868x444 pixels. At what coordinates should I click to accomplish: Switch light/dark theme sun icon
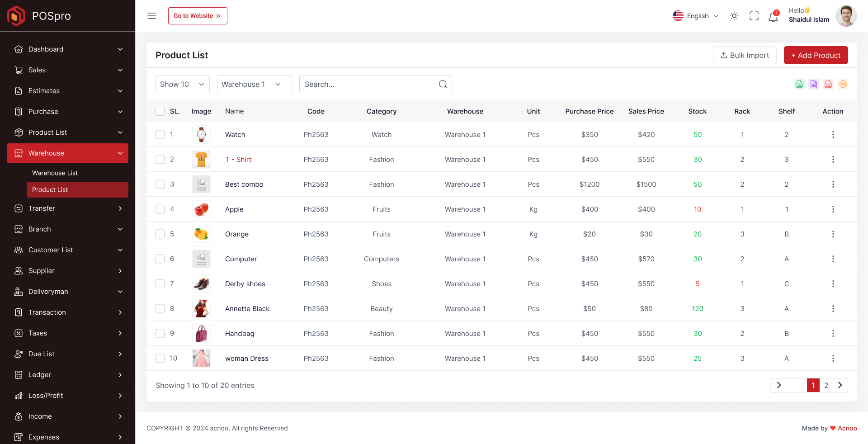pyautogui.click(x=734, y=16)
